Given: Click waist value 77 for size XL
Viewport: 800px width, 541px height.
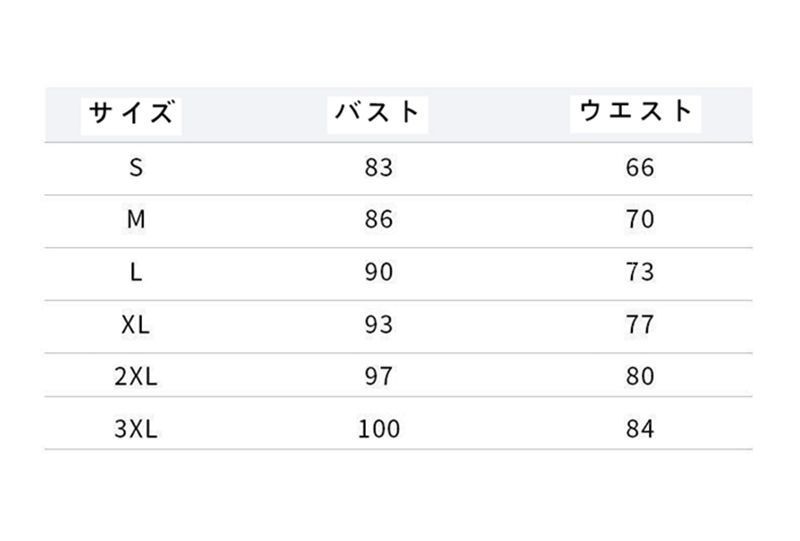Looking at the screenshot, I should [639, 325].
